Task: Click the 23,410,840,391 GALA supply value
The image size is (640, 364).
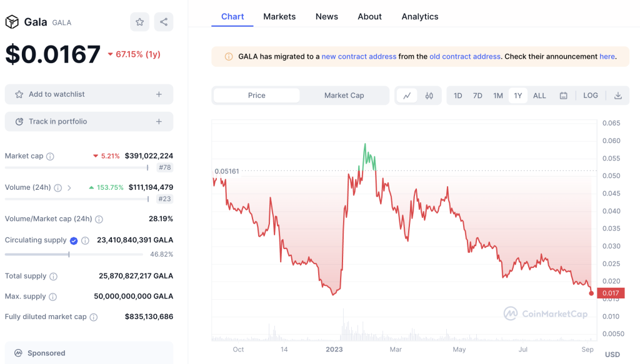Action: click(135, 240)
